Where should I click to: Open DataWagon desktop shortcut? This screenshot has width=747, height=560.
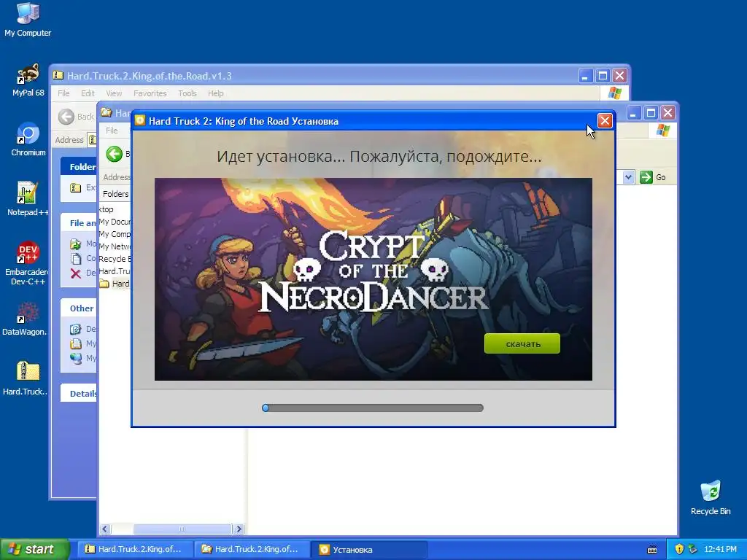pyautogui.click(x=25, y=319)
